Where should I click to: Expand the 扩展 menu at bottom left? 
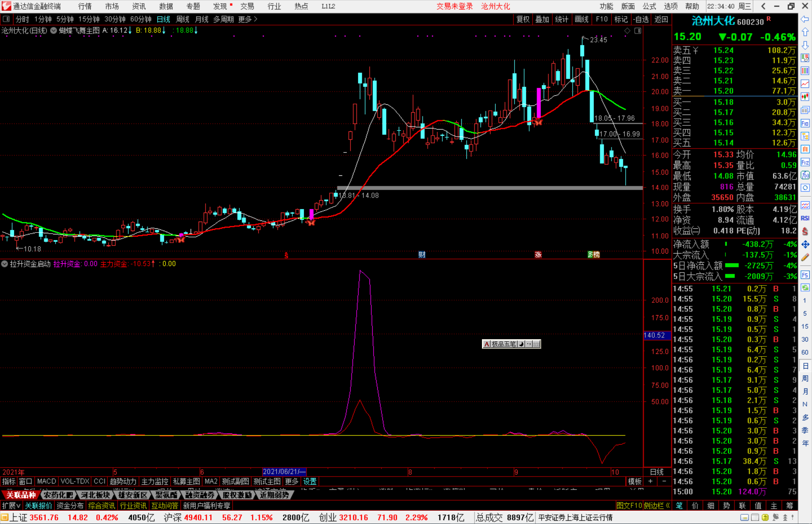(x=11, y=506)
